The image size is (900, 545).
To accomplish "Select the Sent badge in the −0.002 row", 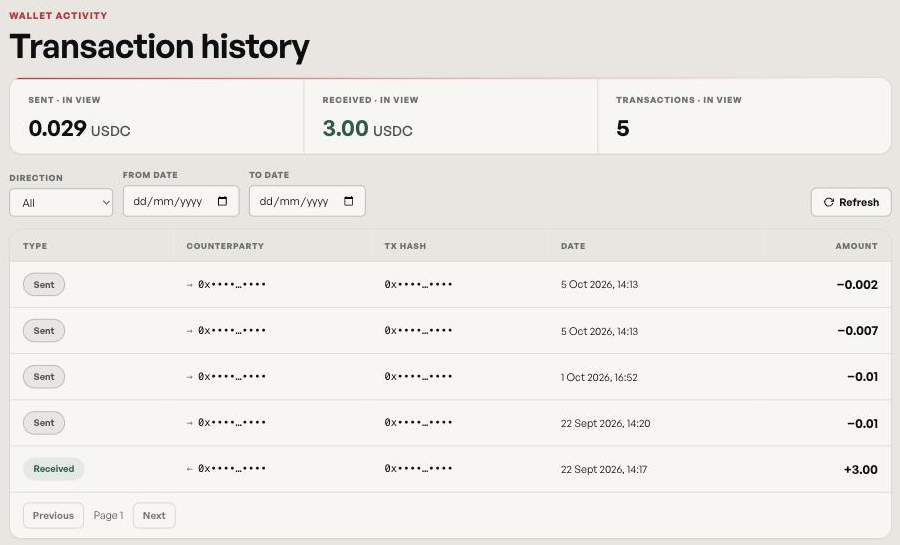I will pos(44,285).
